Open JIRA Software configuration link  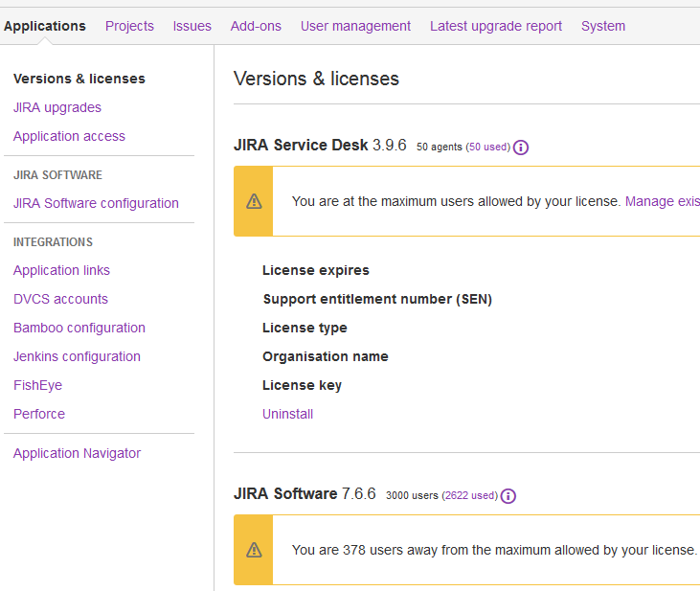[x=96, y=203]
